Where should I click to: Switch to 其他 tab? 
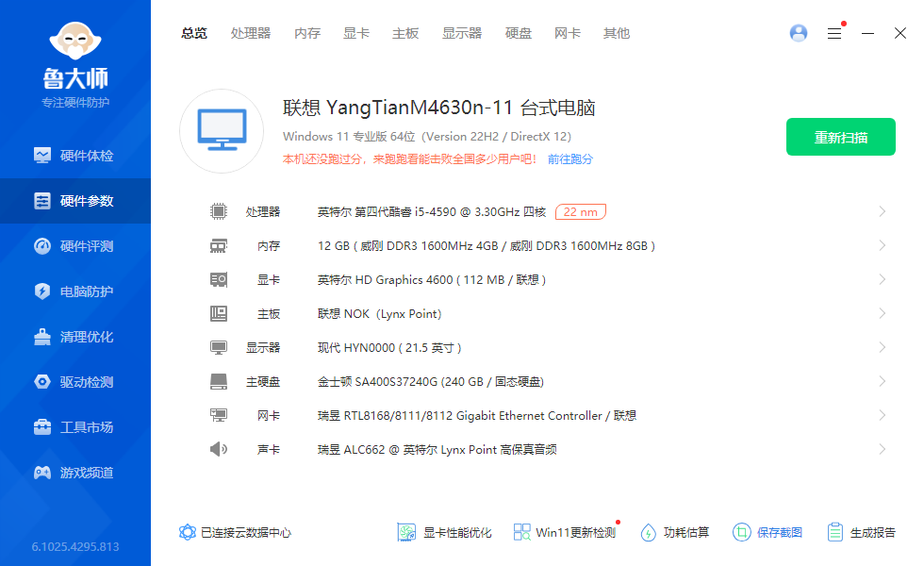617,34
